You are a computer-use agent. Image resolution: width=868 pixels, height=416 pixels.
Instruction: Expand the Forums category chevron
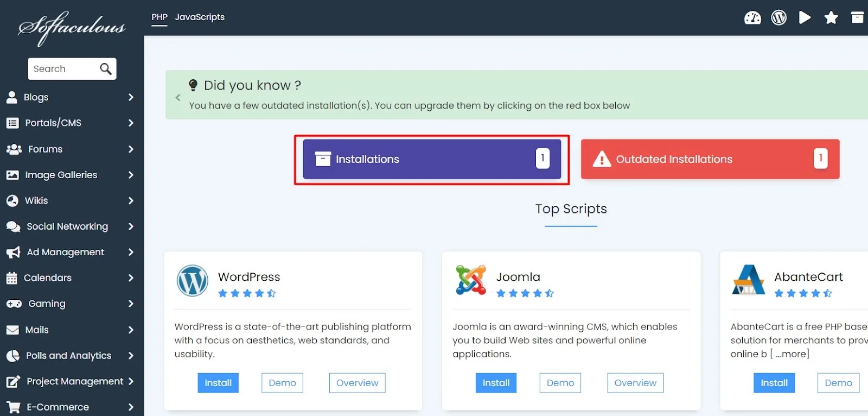coord(131,149)
